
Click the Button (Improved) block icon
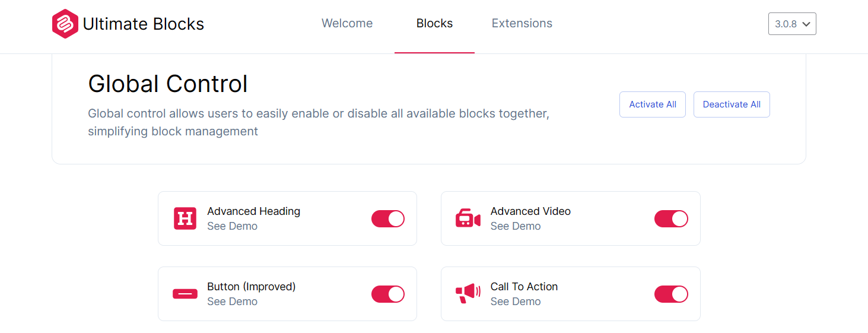click(185, 294)
